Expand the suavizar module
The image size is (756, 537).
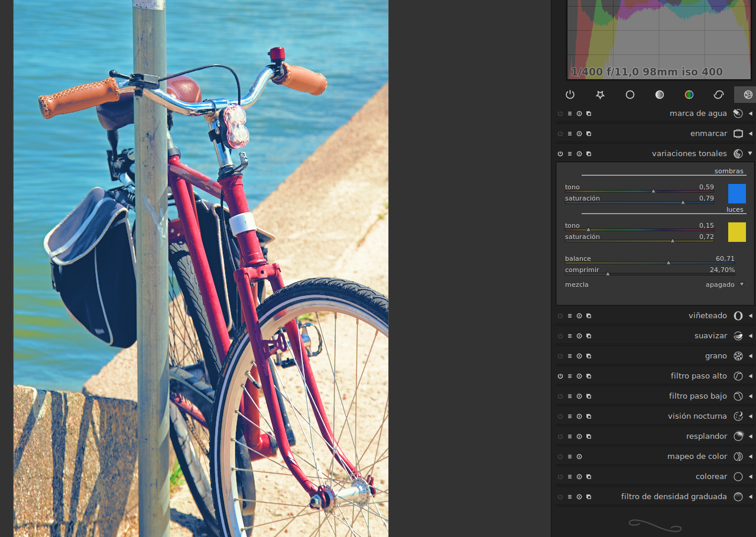click(x=750, y=336)
